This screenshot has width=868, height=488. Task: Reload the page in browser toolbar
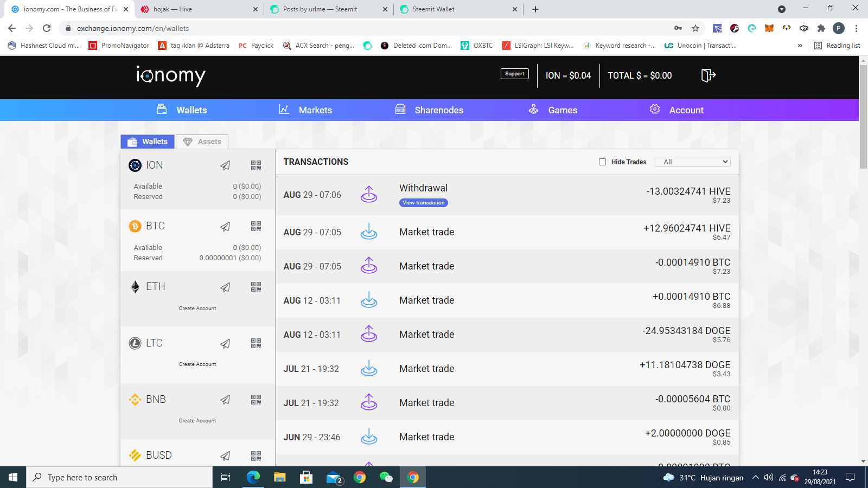(x=47, y=28)
